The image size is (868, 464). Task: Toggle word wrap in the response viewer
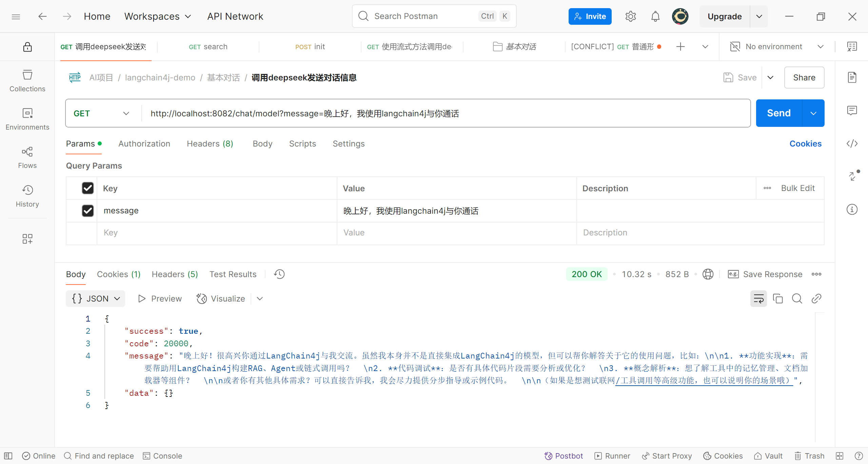click(x=758, y=298)
